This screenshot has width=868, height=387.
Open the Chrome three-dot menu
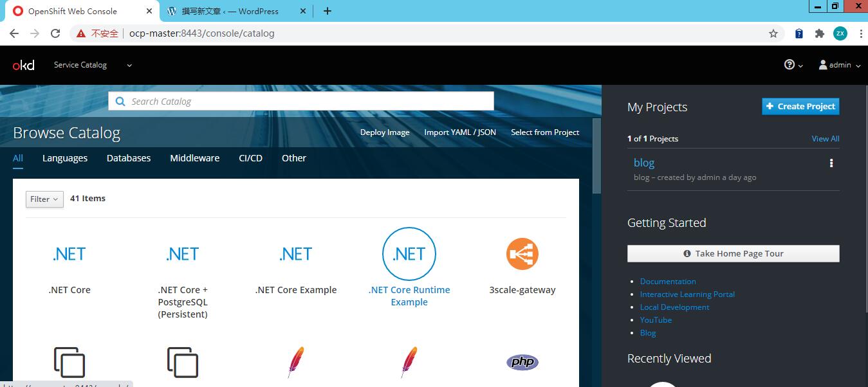(x=861, y=33)
